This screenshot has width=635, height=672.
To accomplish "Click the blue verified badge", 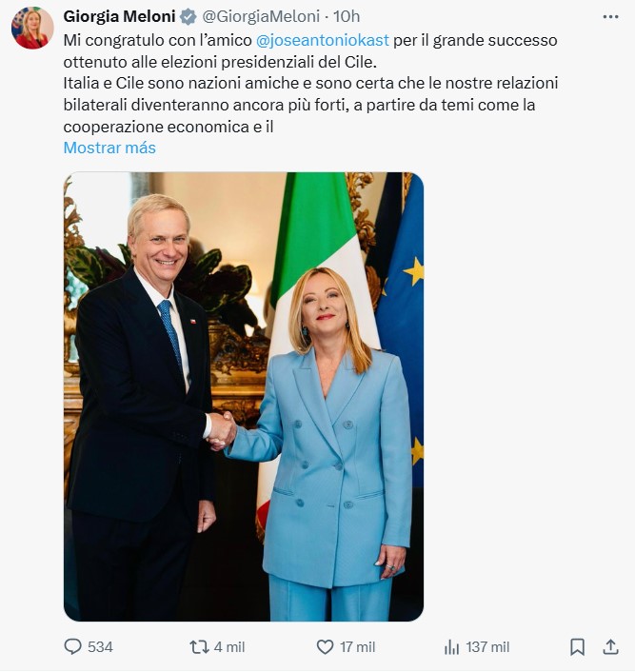I will [189, 16].
